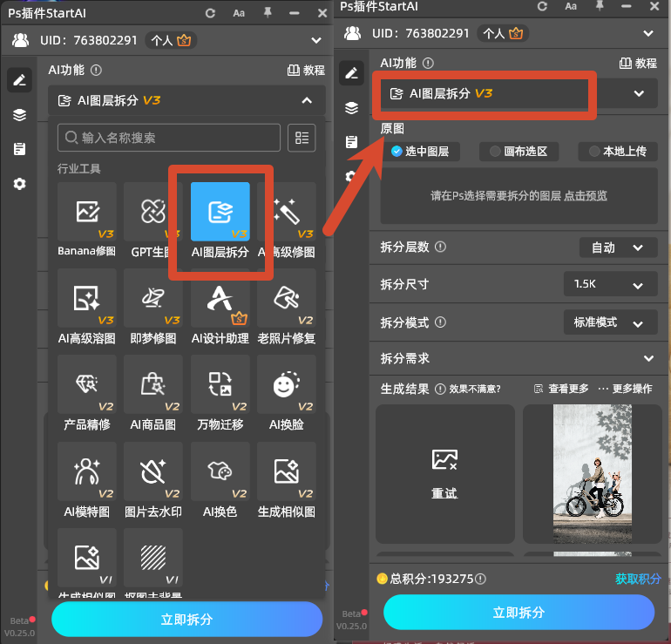The height and width of the screenshot is (644, 671).
Task: Select 画布选区 radio option
Action: pyautogui.click(x=519, y=152)
